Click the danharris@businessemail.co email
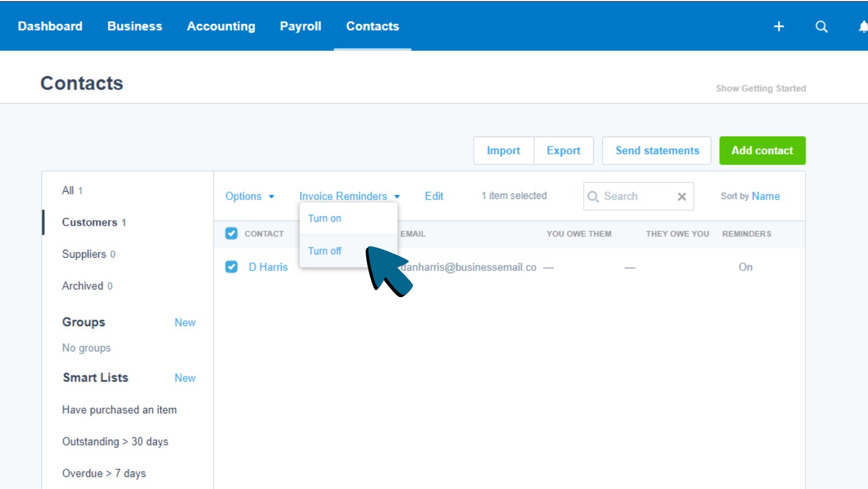 point(468,267)
